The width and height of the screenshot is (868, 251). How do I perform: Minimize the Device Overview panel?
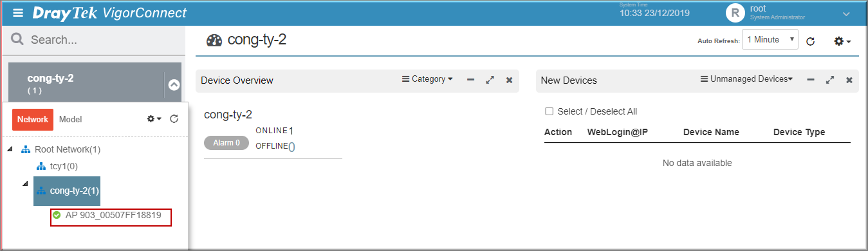click(x=471, y=80)
